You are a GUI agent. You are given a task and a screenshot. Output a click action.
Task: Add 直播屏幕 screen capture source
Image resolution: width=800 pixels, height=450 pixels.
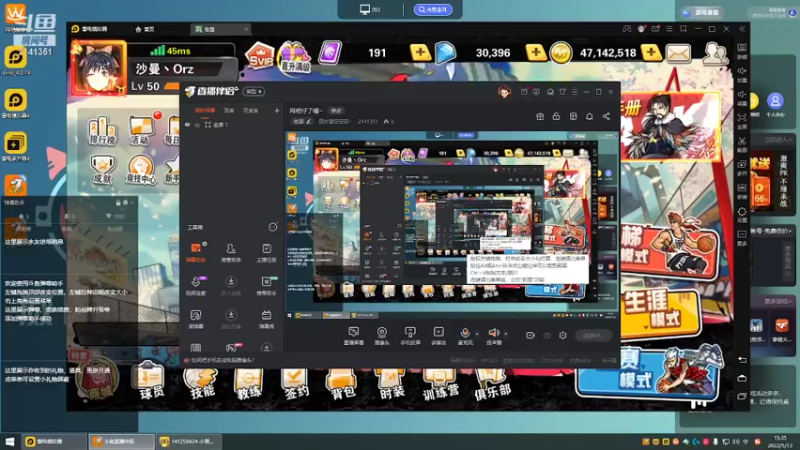pyautogui.click(x=354, y=336)
